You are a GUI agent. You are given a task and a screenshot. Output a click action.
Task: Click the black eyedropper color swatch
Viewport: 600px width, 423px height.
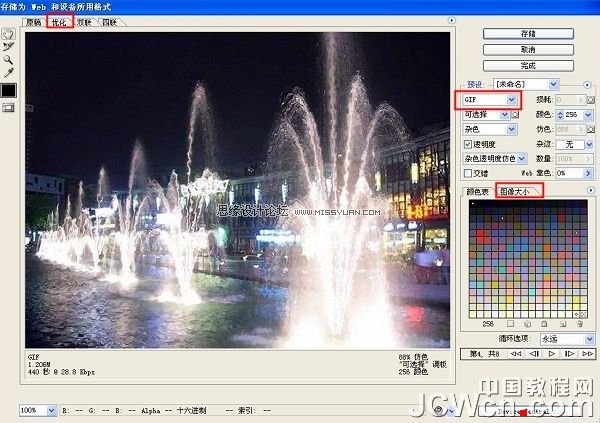click(9, 90)
